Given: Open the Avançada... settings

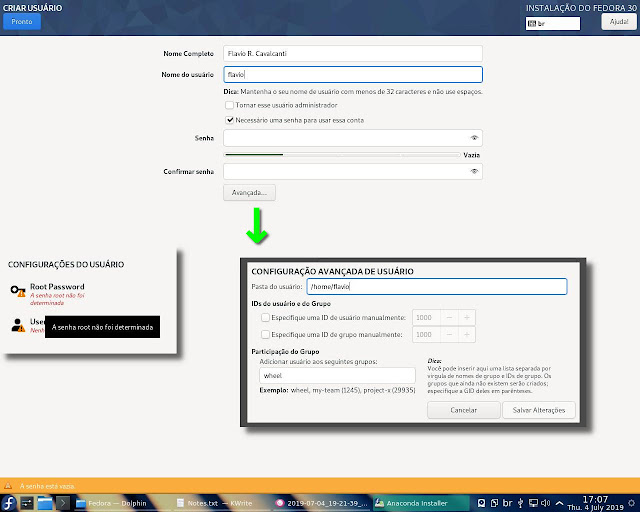Looking at the screenshot, I should tap(249, 193).
